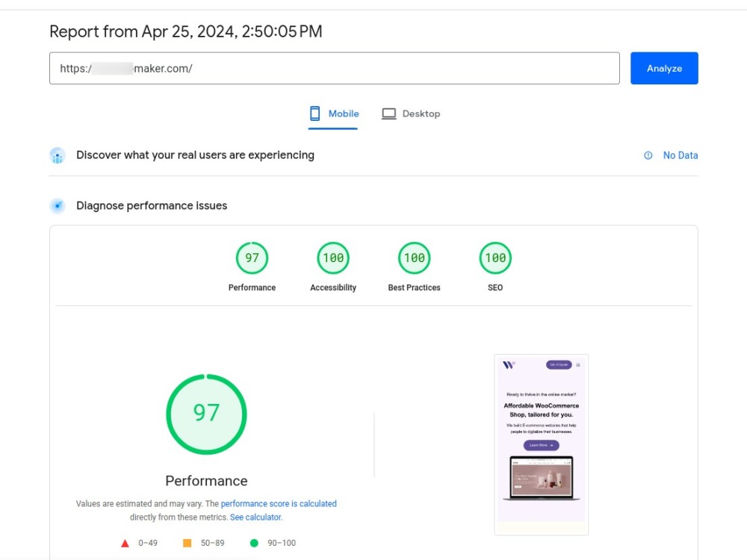Select the 97 Performance score gauge

point(252,258)
